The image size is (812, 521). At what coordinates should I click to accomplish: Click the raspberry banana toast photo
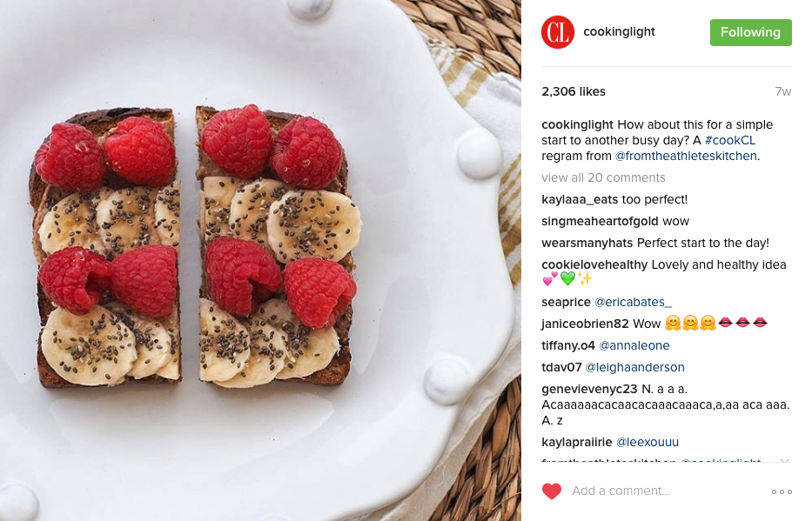[260, 260]
